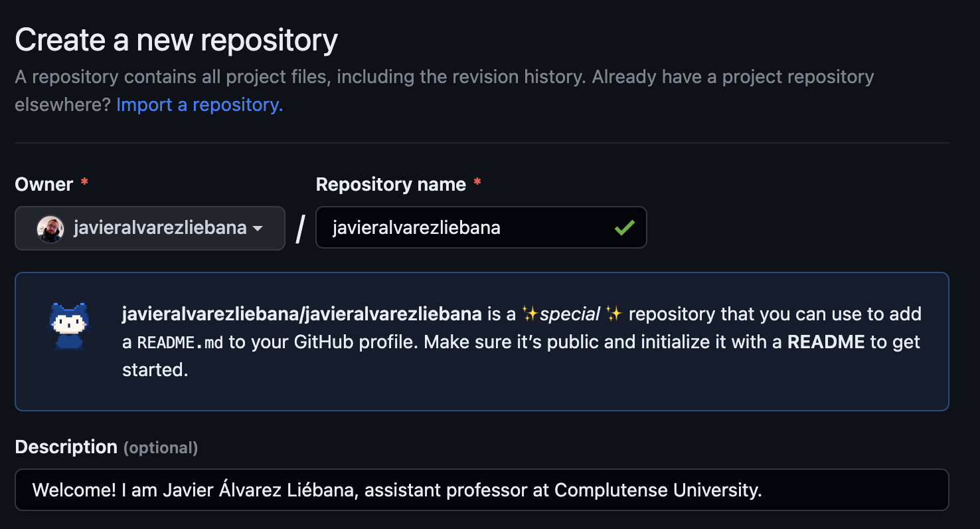Click the "Repository name" field label
The width and height of the screenshot is (980, 529).
click(390, 184)
